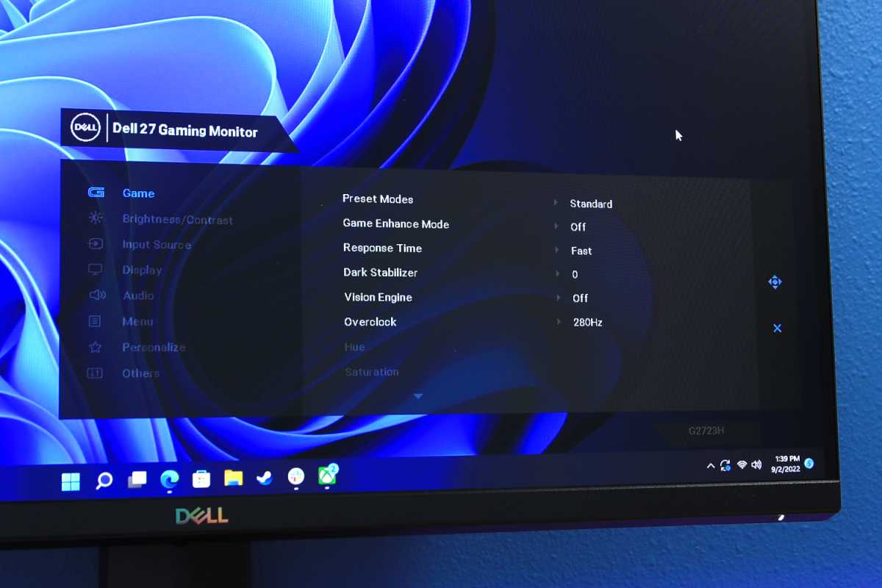882x588 pixels.
Task: Select the Dark Stabilizer option
Action: pos(381,272)
